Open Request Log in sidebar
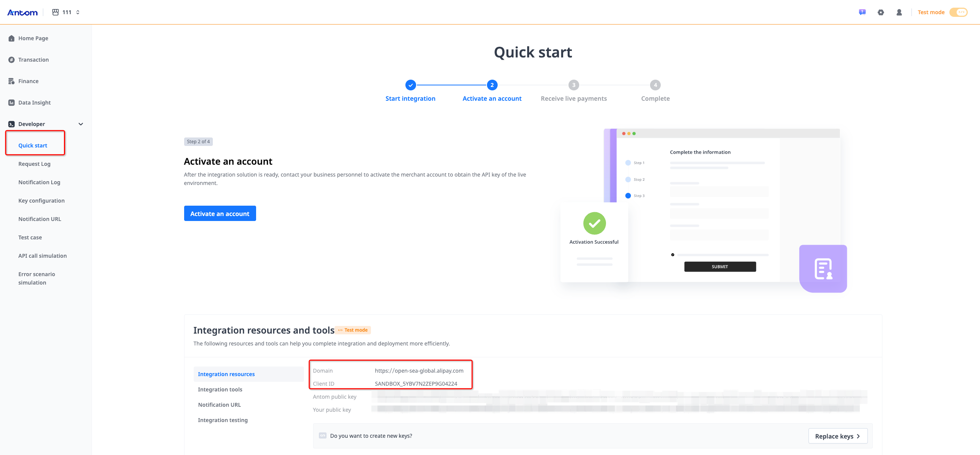 pyautogui.click(x=34, y=164)
